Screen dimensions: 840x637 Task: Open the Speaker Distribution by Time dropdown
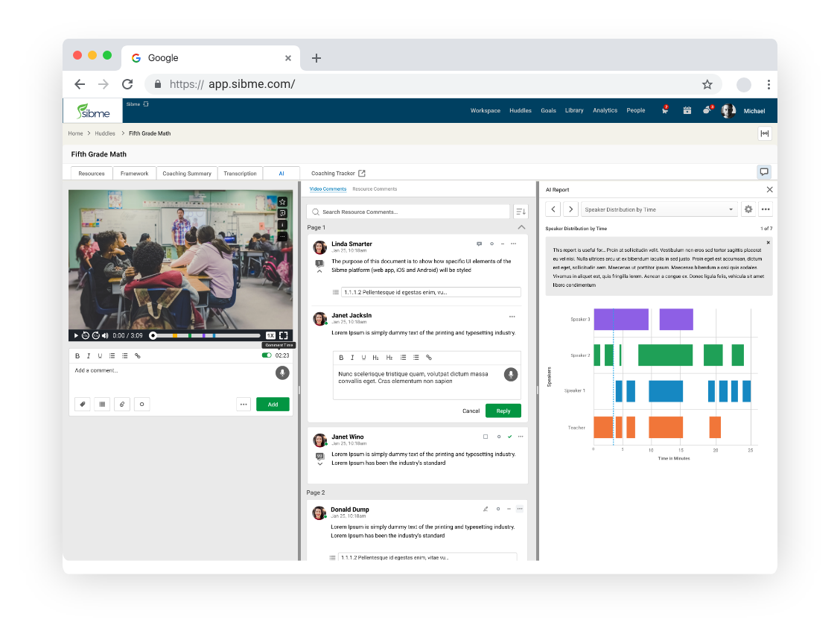(x=658, y=209)
